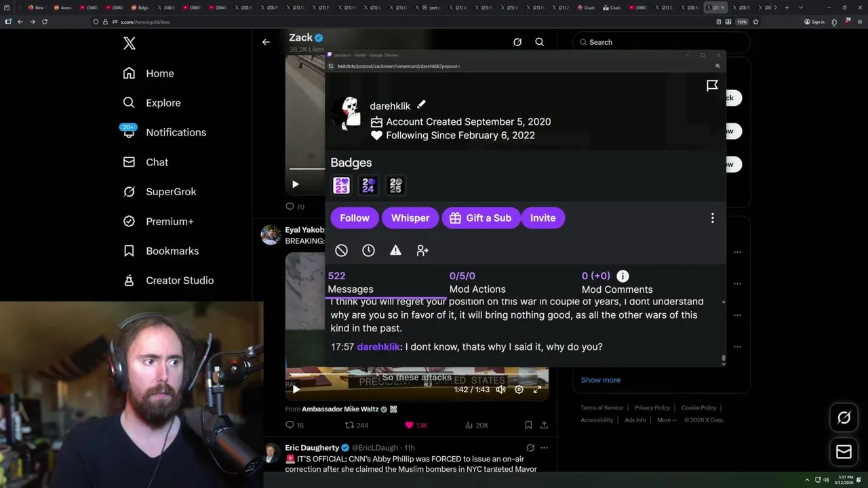Focus the X Search input field
868x488 pixels.
point(661,42)
